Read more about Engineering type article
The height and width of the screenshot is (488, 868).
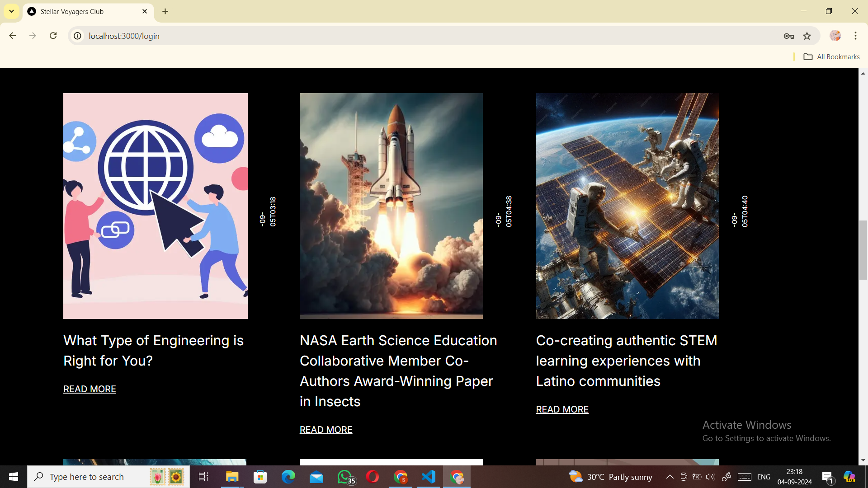pos(90,389)
